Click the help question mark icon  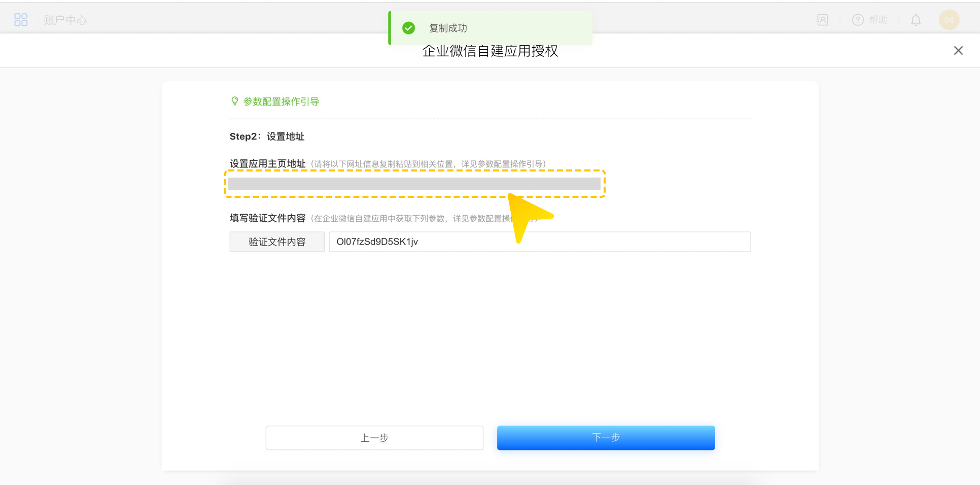[857, 20]
